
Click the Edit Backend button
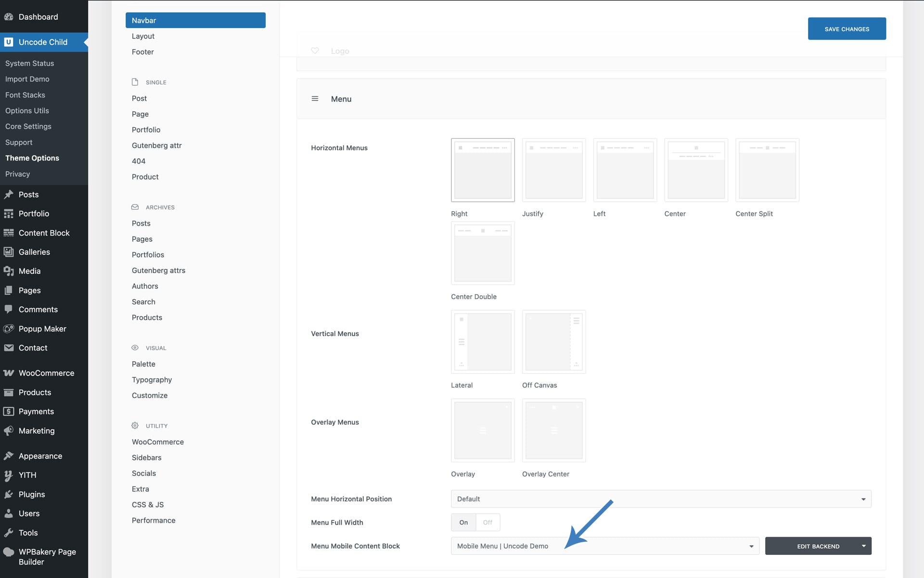[818, 546]
